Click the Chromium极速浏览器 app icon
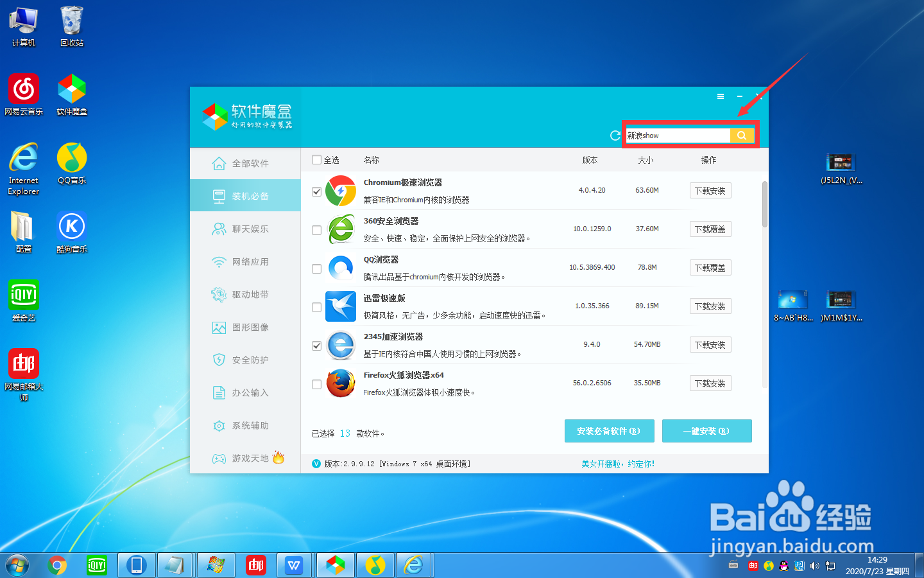The width and height of the screenshot is (924, 578). (341, 191)
